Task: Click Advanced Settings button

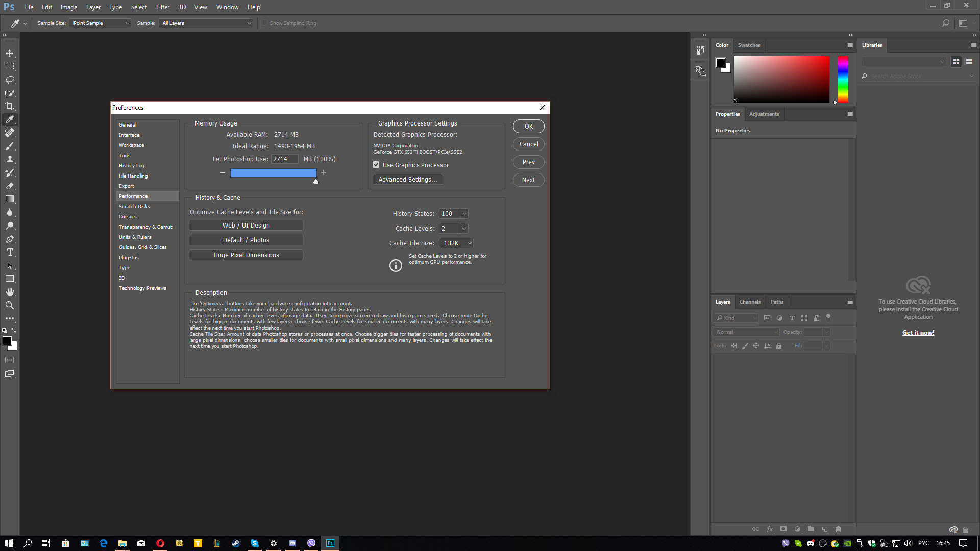Action: (x=408, y=180)
